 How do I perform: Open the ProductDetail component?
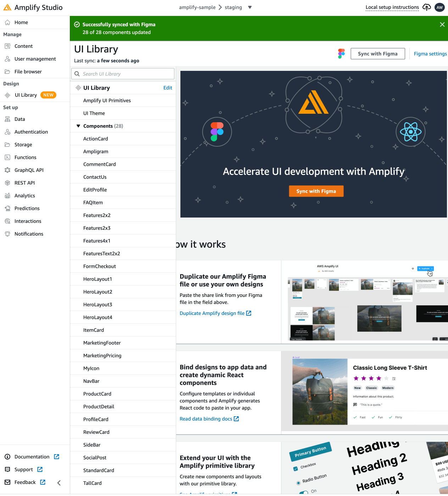tap(123, 407)
